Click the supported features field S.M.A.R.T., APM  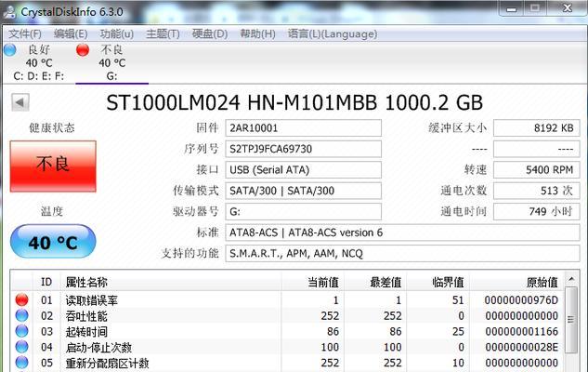[402, 254]
